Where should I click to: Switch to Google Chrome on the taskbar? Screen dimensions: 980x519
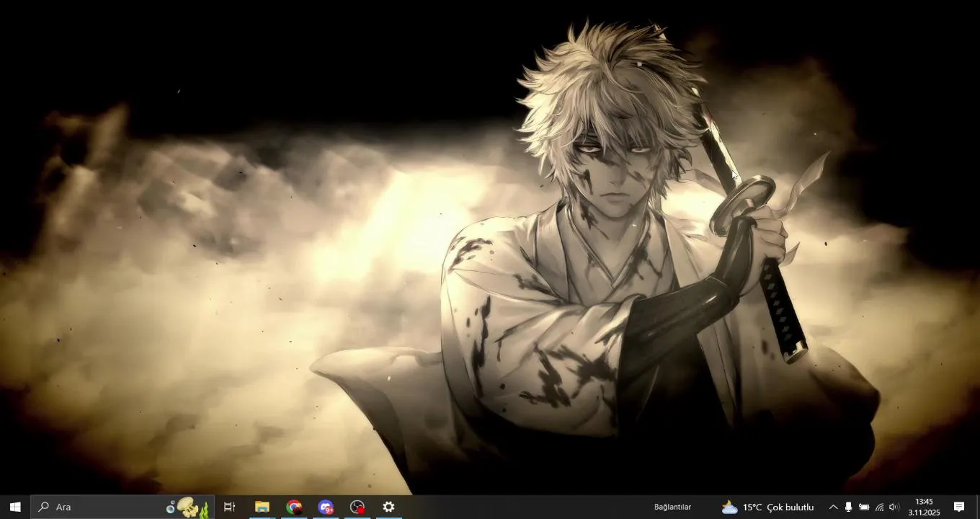coord(294,507)
